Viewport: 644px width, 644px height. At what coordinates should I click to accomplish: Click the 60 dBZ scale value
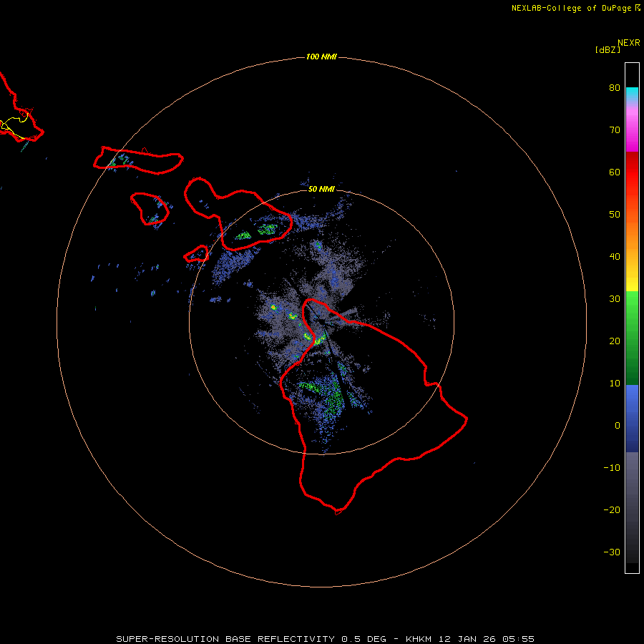[615, 172]
